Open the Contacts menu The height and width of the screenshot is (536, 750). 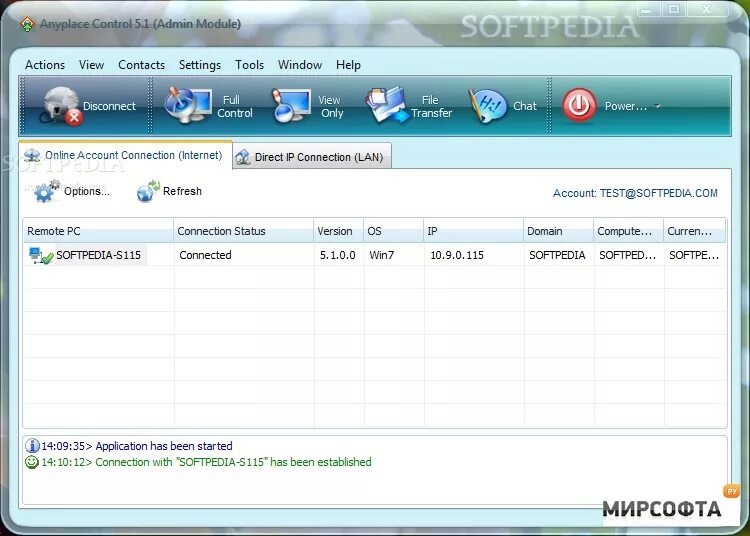pos(142,65)
